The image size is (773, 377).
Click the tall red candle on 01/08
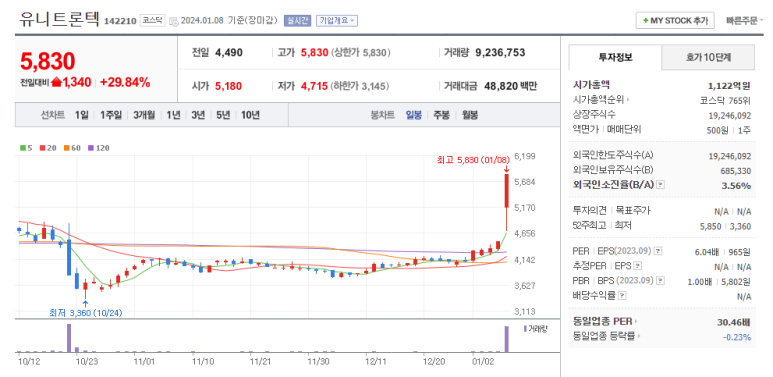[506, 191]
